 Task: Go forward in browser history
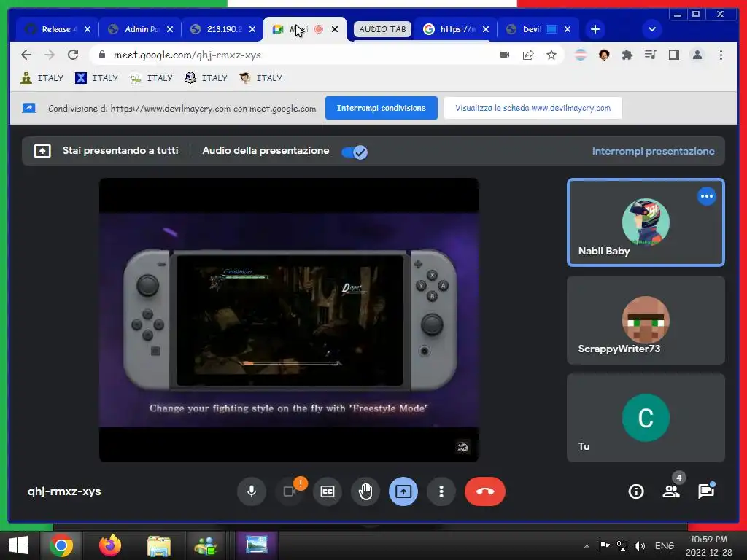pyautogui.click(x=50, y=55)
